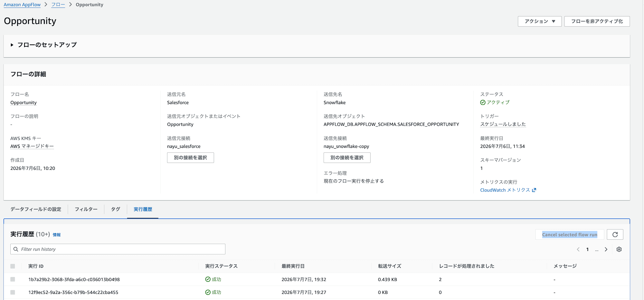Select the 実行履歴 tab
Viewport: 644px width, 300px height.
143,209
